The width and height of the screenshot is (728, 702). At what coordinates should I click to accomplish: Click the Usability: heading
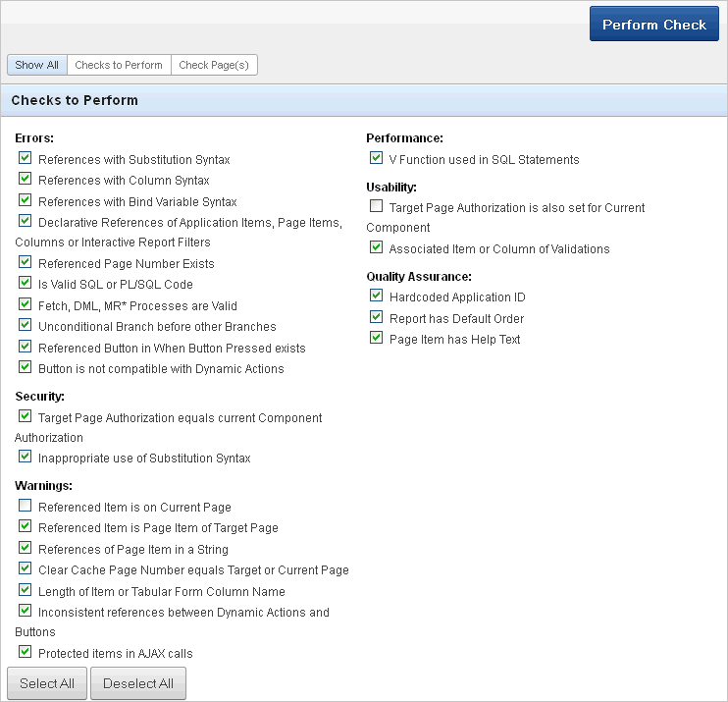click(391, 188)
